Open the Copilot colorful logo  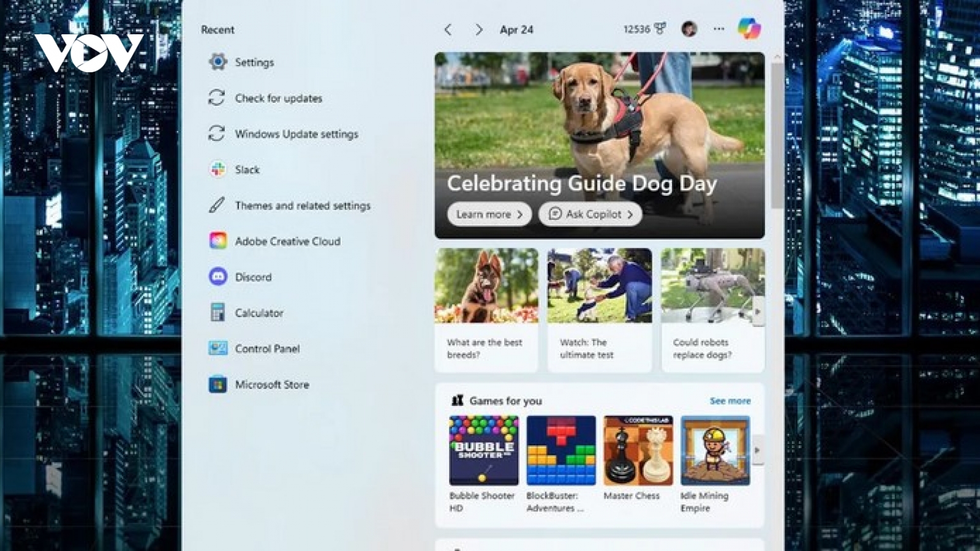[x=748, y=29]
